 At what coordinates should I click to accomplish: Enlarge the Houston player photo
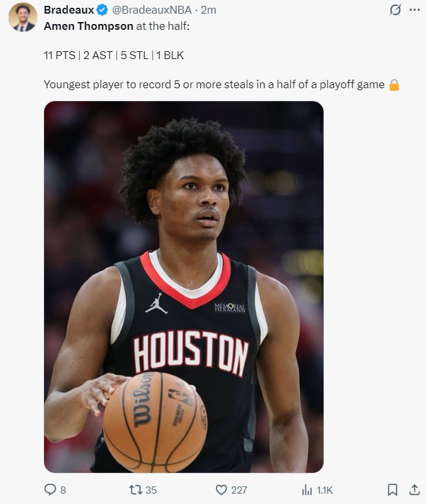(183, 287)
